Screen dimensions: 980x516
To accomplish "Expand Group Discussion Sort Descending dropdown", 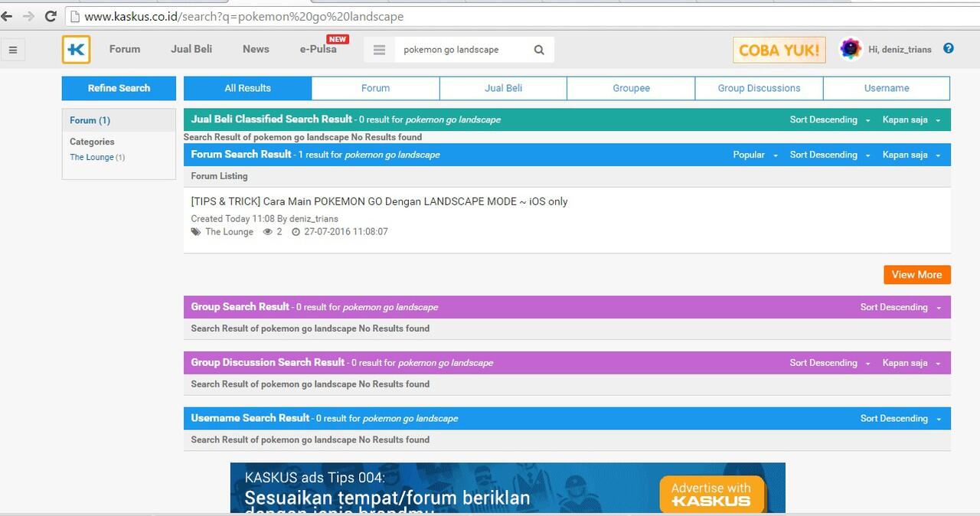I will 830,363.
